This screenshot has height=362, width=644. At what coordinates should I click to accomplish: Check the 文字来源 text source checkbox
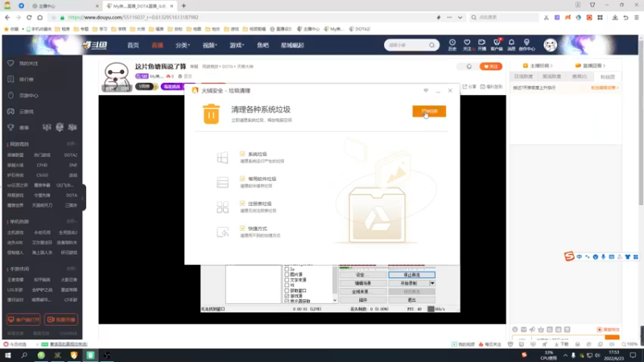287,279
